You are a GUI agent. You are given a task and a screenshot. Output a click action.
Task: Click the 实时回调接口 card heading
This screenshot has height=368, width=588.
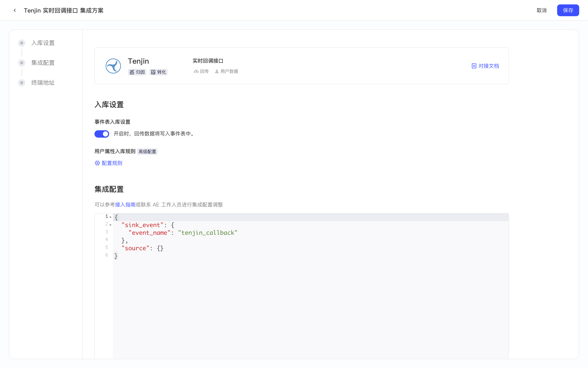pos(208,61)
